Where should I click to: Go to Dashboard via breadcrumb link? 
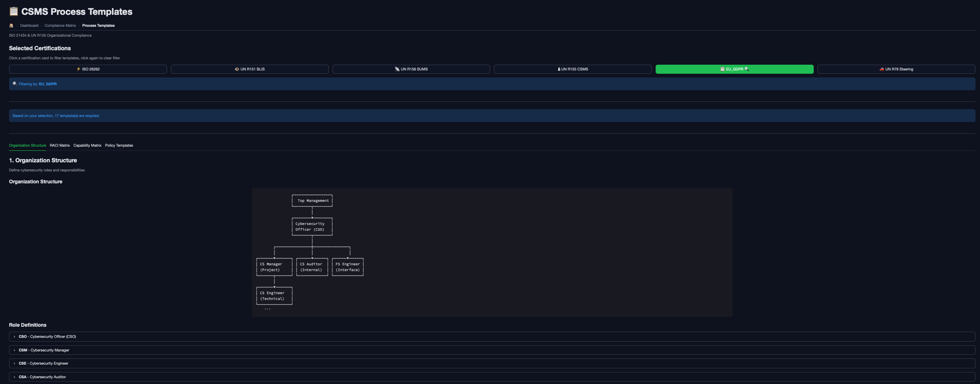click(29, 26)
